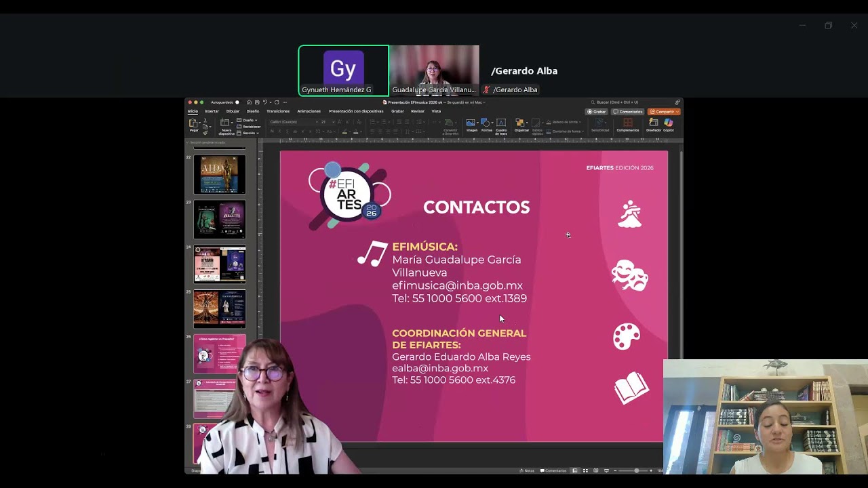Toggle Notas pane in status bar
The width and height of the screenshot is (868, 488).
tap(527, 470)
